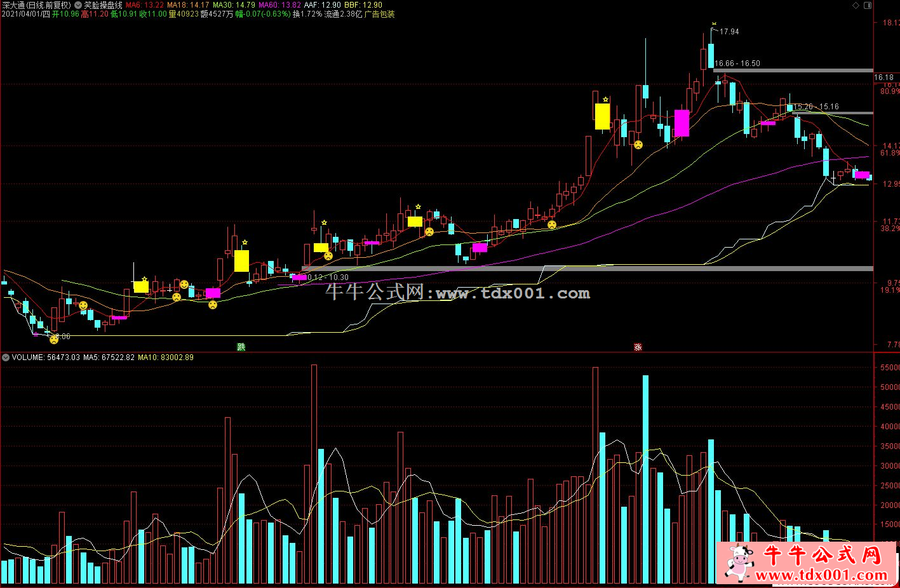Click the yellow marker above 17.94 high
The height and width of the screenshot is (588, 900).
(714, 24)
